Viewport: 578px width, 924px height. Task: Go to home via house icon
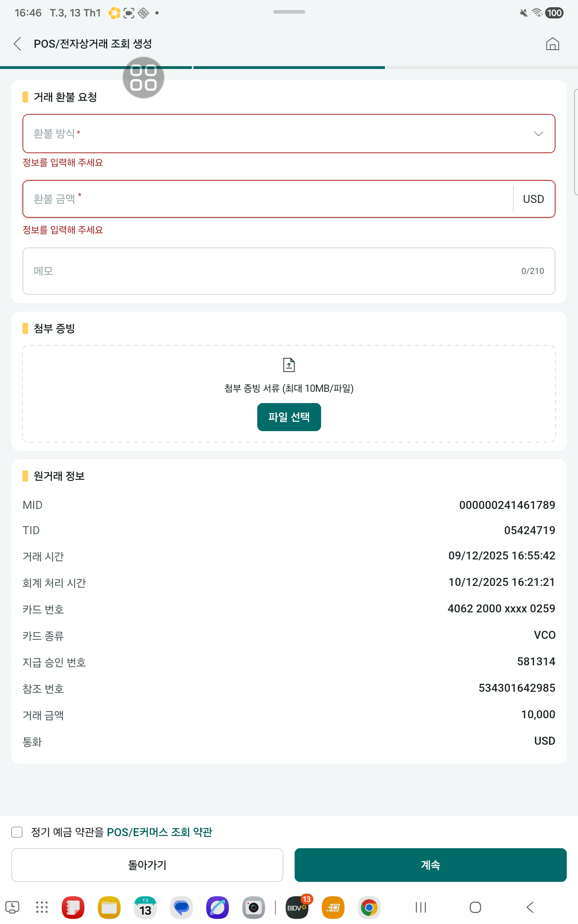tap(552, 44)
